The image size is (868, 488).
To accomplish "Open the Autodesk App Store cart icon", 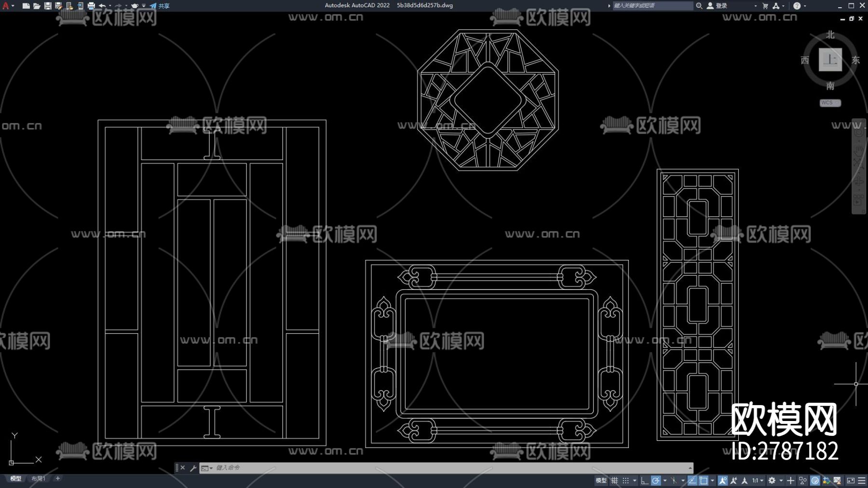I will tap(765, 6).
